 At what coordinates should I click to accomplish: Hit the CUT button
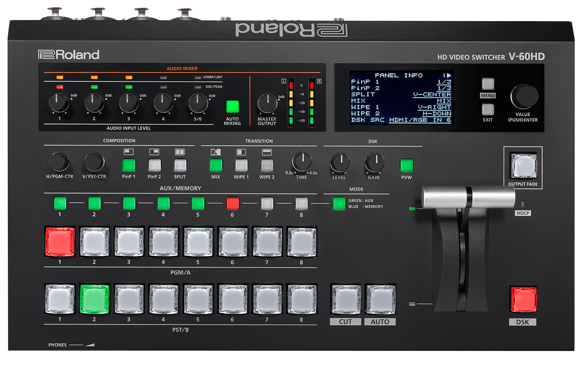(346, 300)
